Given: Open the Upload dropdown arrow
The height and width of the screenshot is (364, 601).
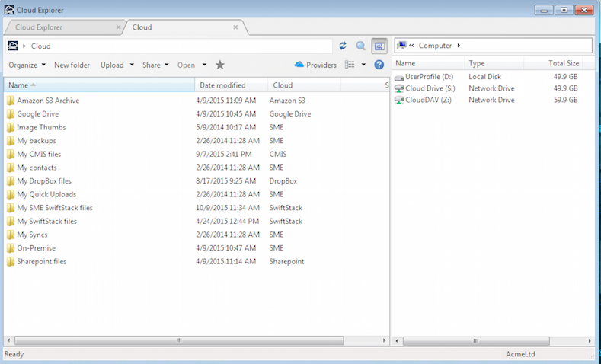Looking at the screenshot, I should click(x=133, y=65).
